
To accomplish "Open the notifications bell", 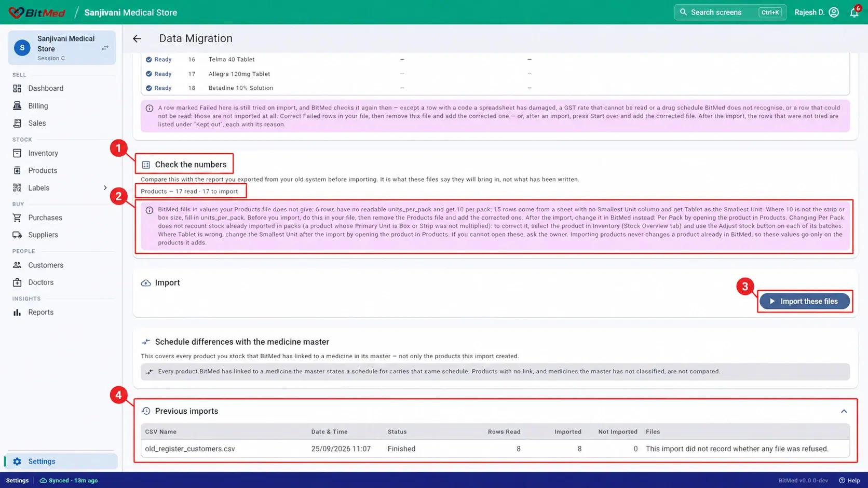I will pos(854,12).
